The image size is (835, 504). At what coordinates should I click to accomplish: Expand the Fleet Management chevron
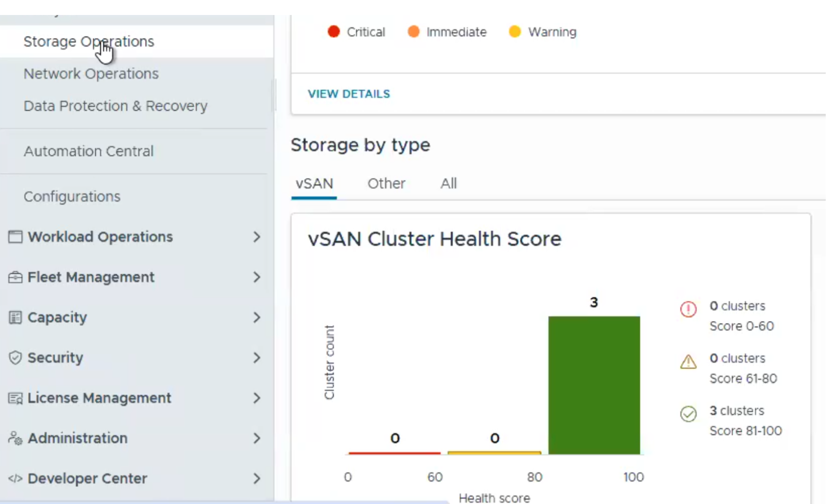[x=257, y=277]
